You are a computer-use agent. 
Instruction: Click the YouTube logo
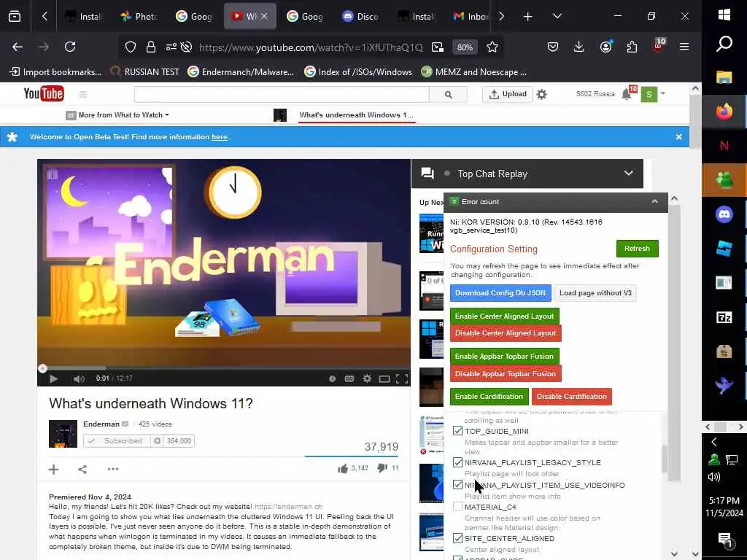pos(44,94)
